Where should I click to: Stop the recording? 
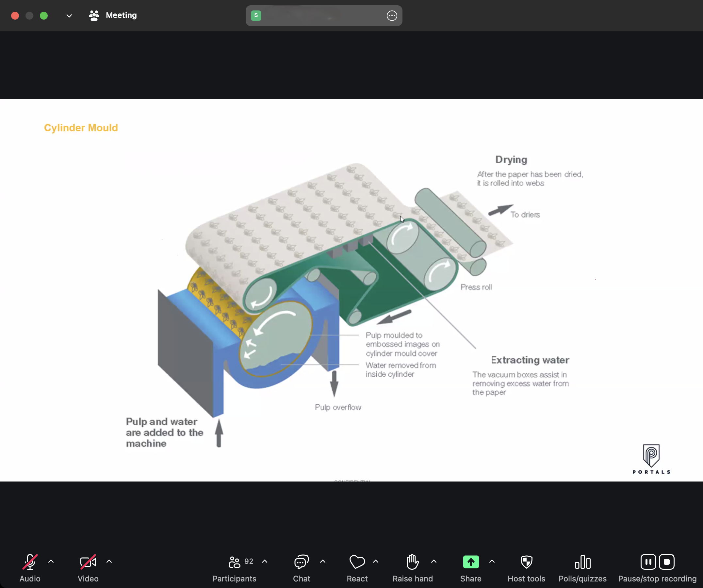(666, 562)
